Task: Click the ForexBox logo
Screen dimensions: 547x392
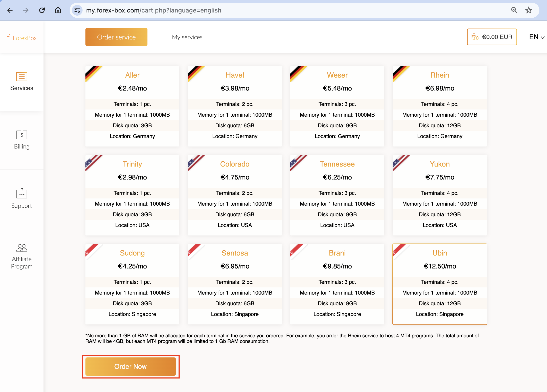Action: tap(22, 37)
